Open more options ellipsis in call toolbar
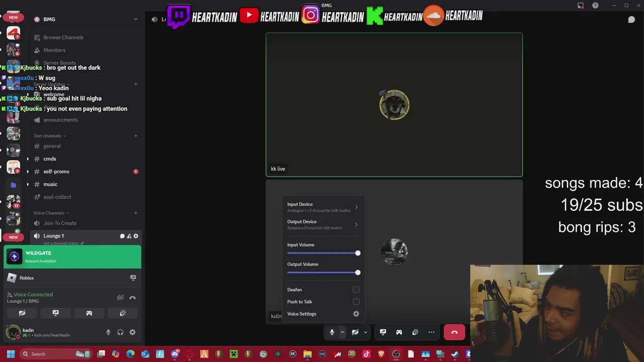The image size is (644, 362). tap(431, 332)
